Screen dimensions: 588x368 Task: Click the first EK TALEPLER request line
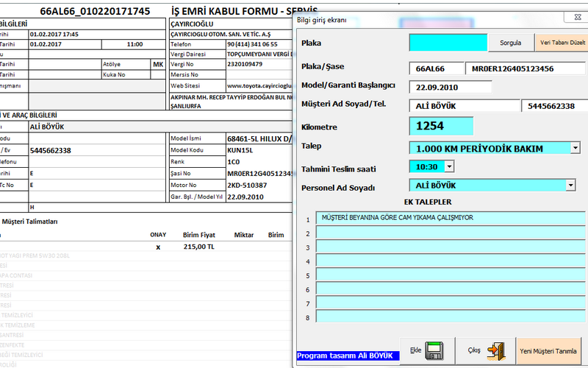point(450,218)
